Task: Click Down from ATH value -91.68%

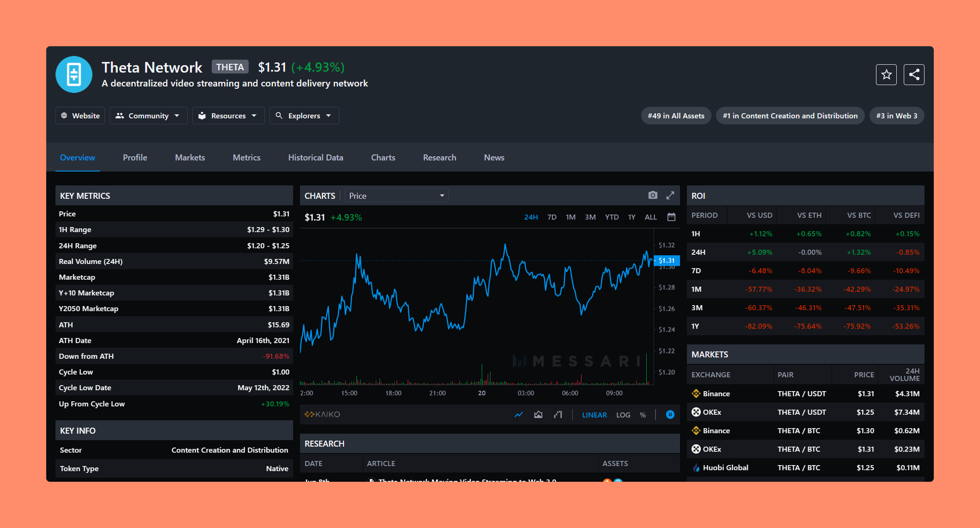Action: 276,356
